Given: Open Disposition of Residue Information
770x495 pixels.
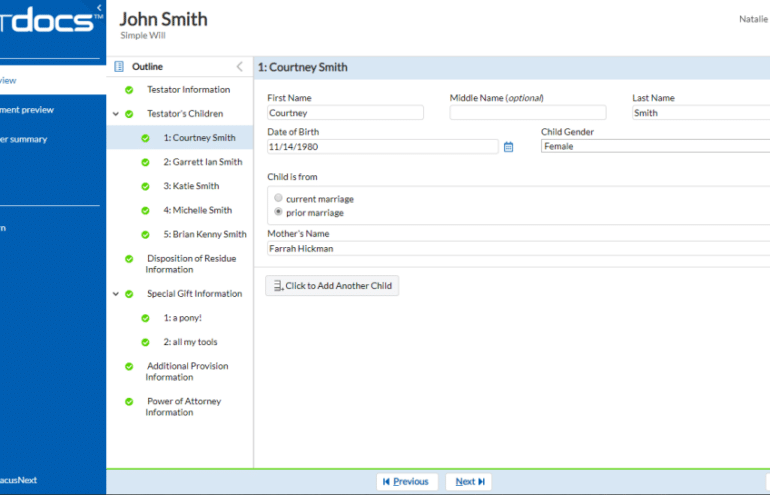Looking at the screenshot, I should tap(191, 264).
